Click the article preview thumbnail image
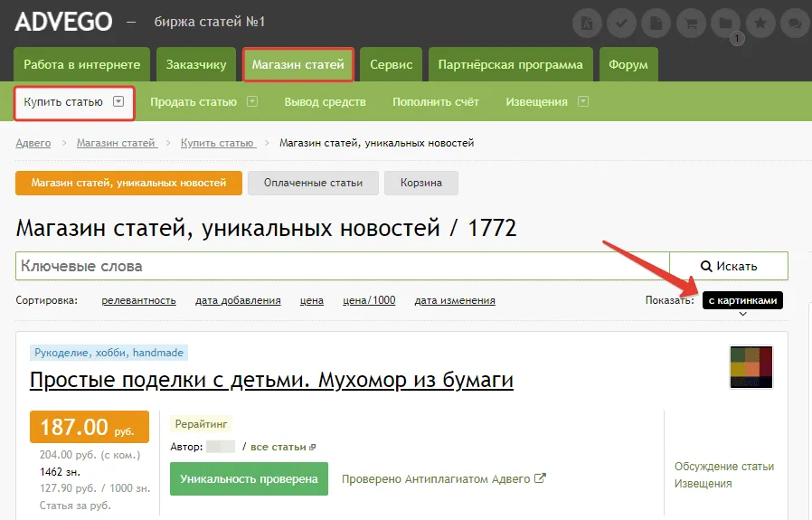The height and width of the screenshot is (520, 812). point(751,367)
